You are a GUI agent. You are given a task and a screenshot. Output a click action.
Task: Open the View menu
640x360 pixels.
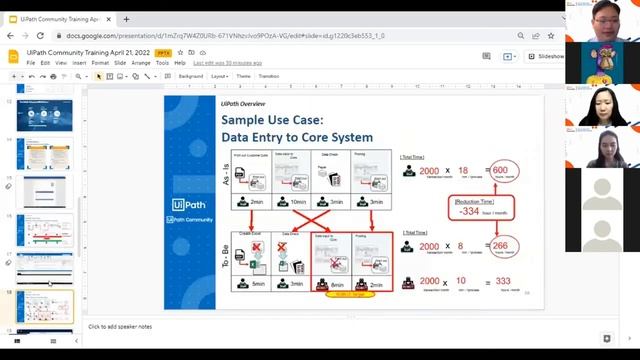tap(61, 63)
